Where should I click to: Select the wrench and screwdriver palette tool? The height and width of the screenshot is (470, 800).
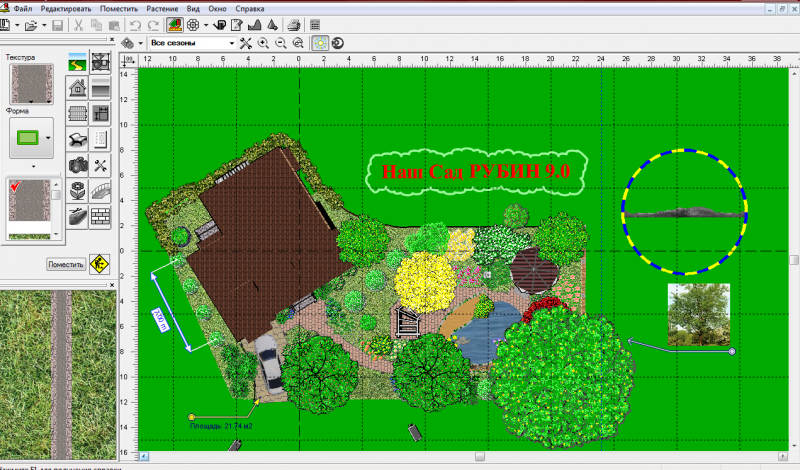[101, 165]
